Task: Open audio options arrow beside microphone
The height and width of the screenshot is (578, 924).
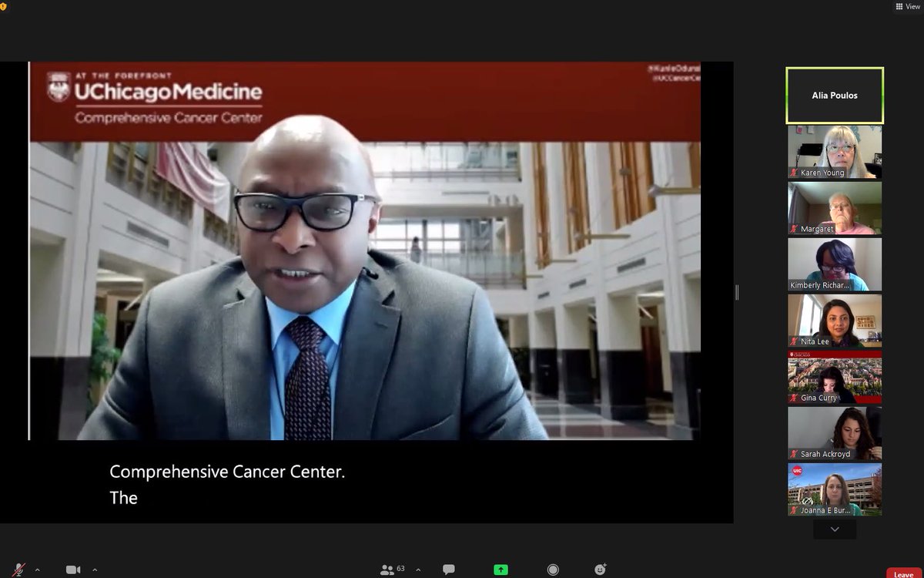Action: [x=38, y=570]
